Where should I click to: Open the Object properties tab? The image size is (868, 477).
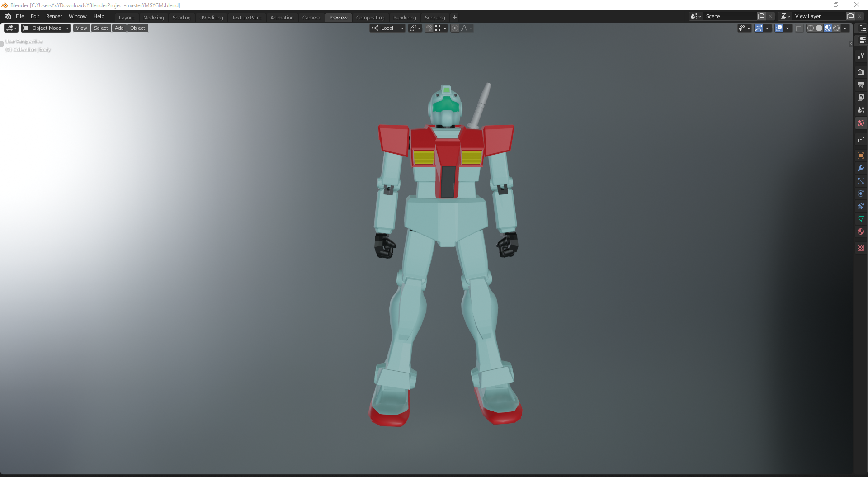coord(861,156)
